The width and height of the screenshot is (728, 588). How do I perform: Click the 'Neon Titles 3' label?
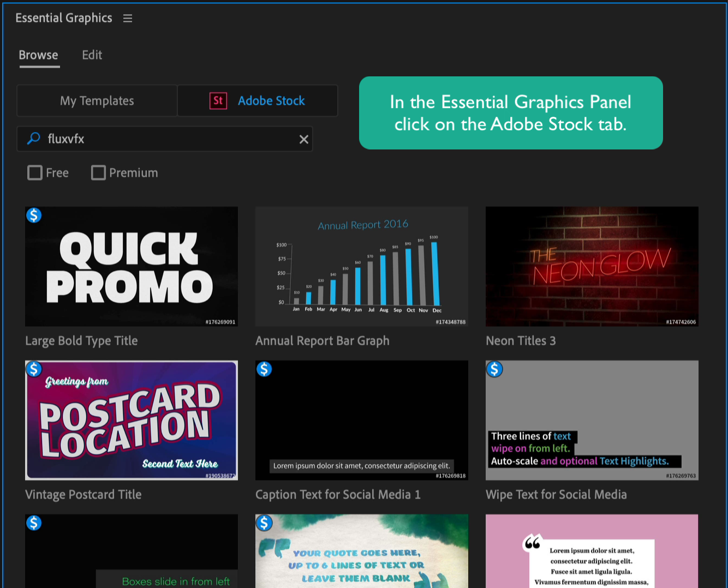coord(521,341)
